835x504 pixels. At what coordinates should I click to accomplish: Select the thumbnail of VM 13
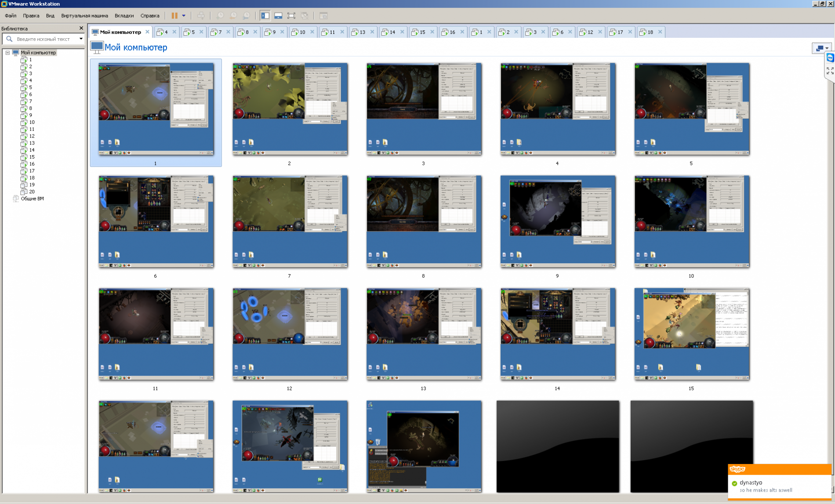pos(424,334)
